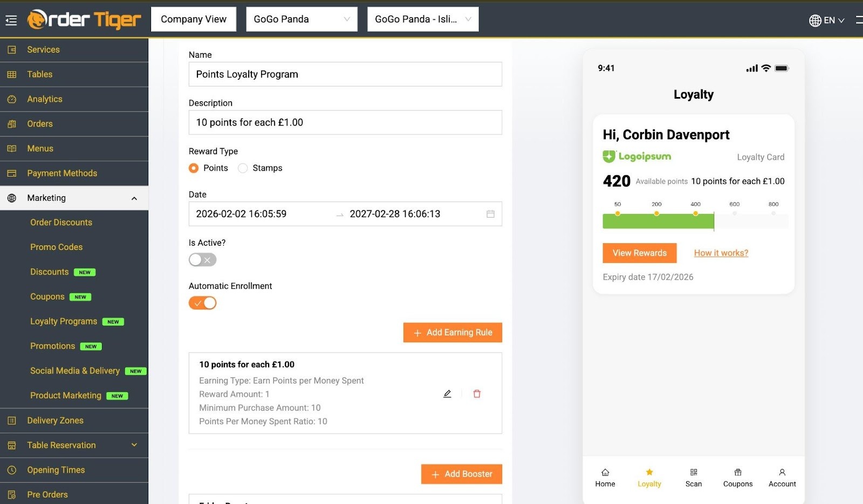
Task: Click the Menus sidebar label
Action: (40, 149)
